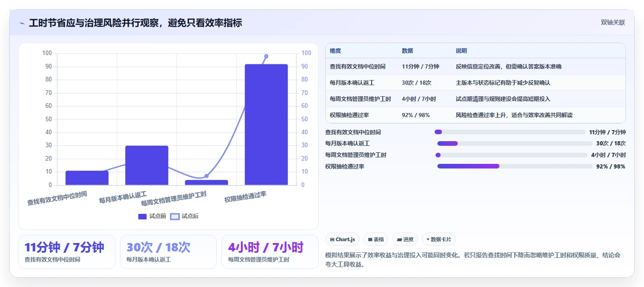The height and width of the screenshot is (287, 644).
Task: Click the tall bar for 权限抽检通过率
Action: tap(266, 125)
